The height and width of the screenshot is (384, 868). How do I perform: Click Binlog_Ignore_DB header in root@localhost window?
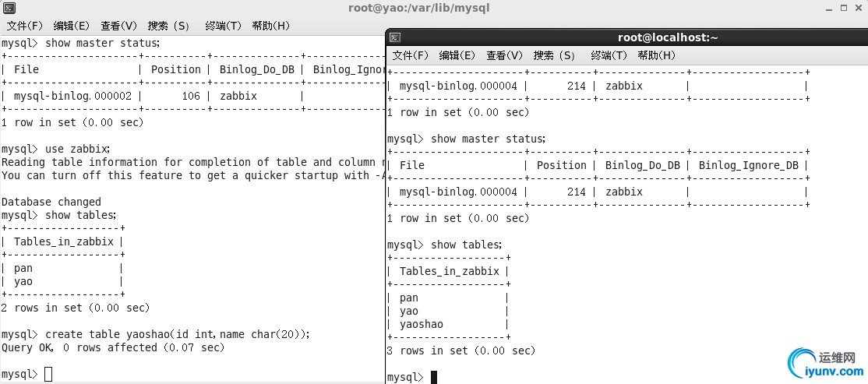749,165
